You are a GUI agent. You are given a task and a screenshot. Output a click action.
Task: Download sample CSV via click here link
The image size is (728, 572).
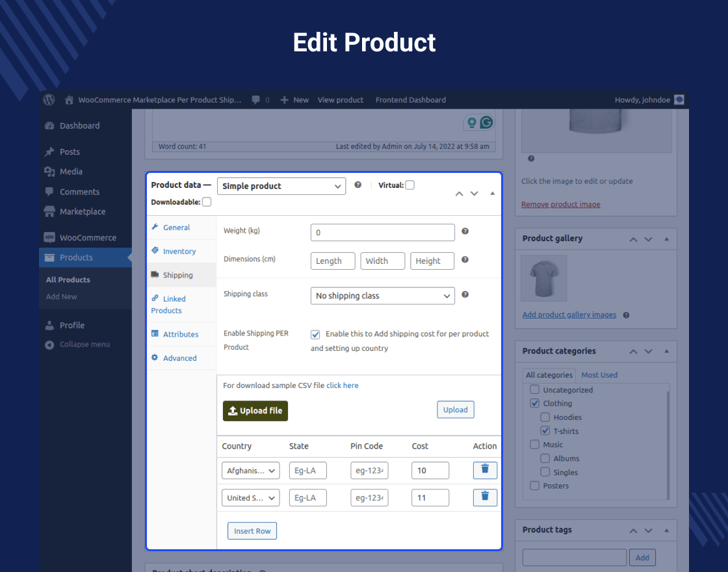click(342, 385)
